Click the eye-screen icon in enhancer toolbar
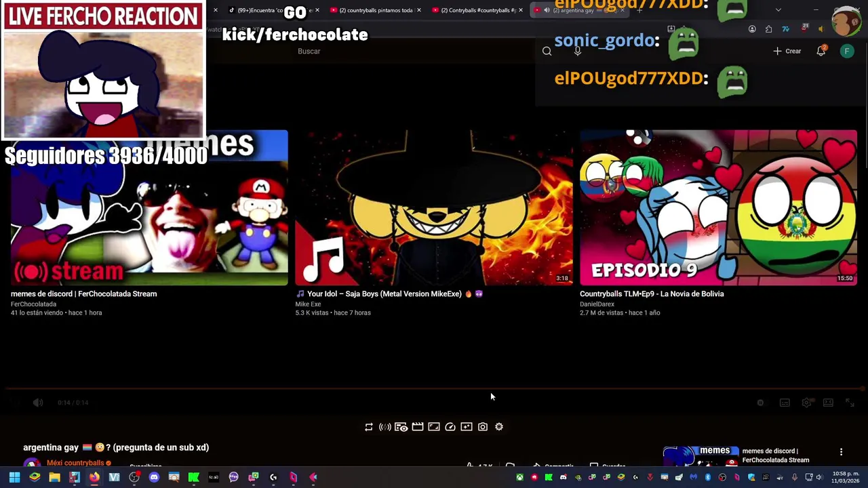The image size is (868, 488). coord(401,427)
